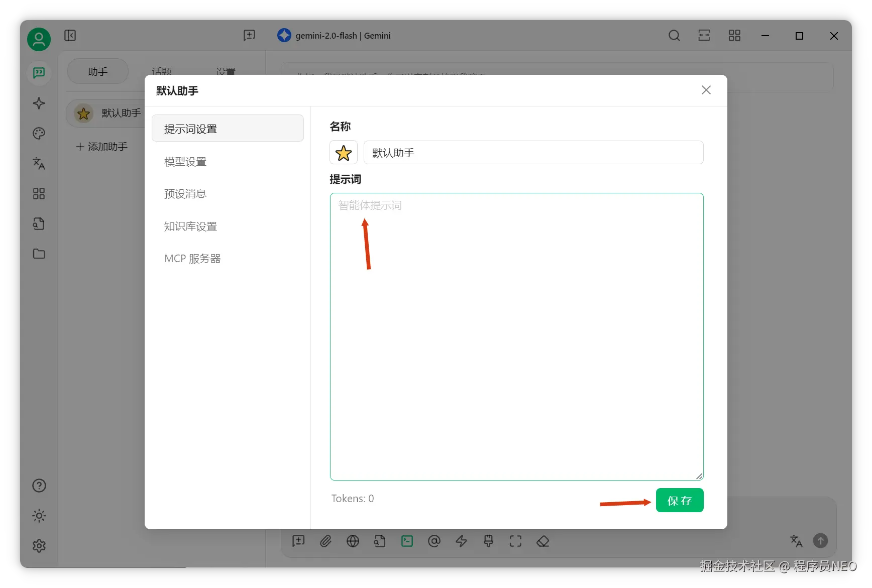Click the new topic icon in input toolbar

[x=299, y=541]
